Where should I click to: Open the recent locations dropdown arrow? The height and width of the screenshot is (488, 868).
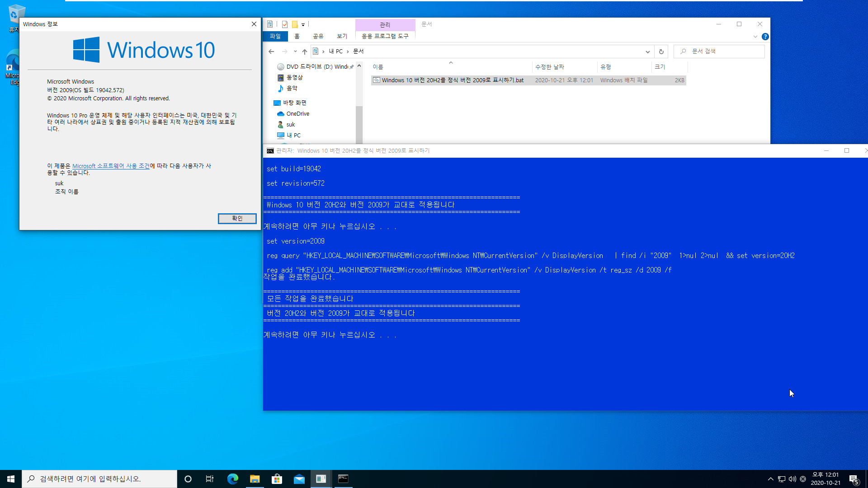[295, 52]
